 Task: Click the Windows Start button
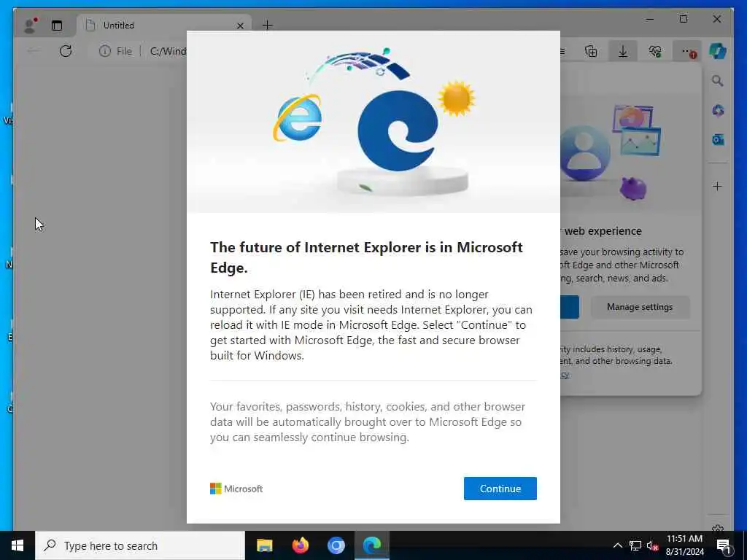click(18, 545)
